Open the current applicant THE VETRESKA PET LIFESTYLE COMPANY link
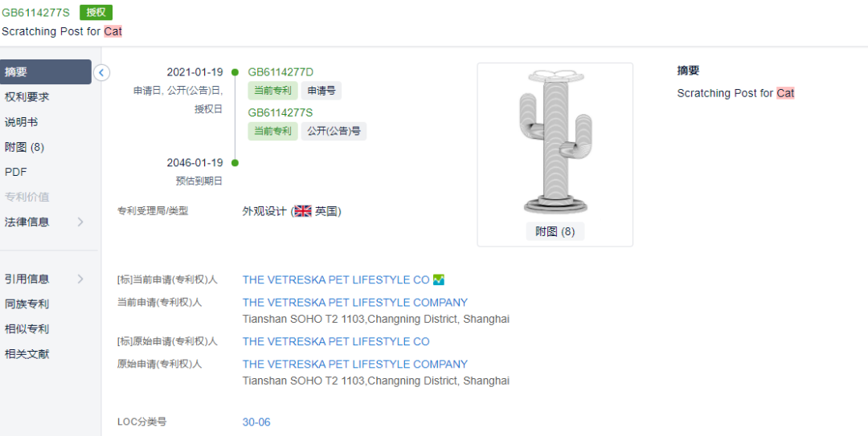The image size is (868, 436). click(355, 303)
